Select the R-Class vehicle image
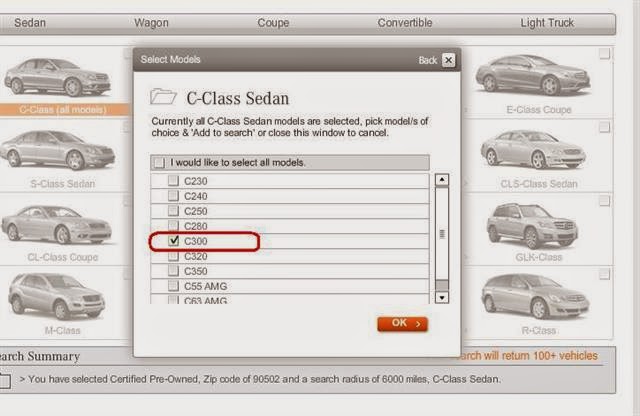Viewport: 640px width, 416px height. pyautogui.click(x=535, y=296)
